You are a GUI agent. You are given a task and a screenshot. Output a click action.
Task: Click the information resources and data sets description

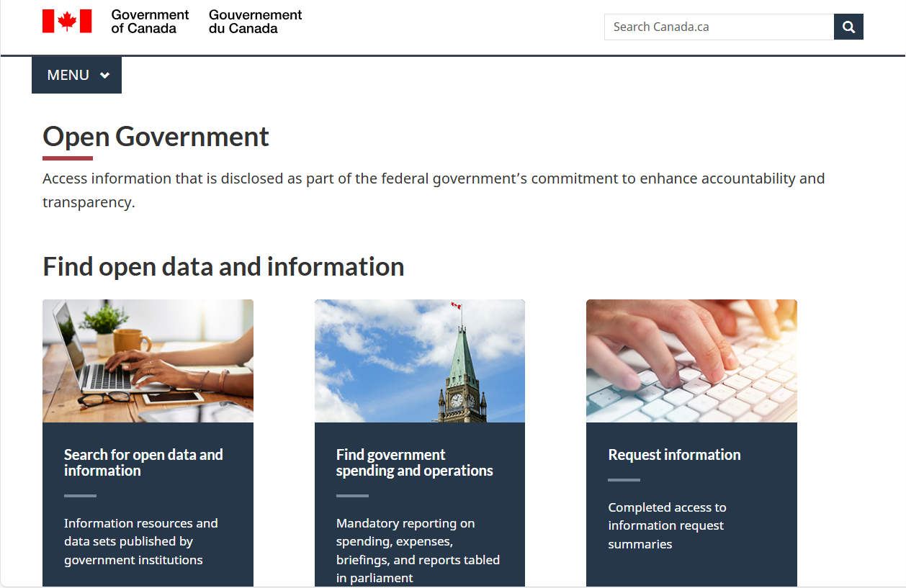(x=140, y=541)
